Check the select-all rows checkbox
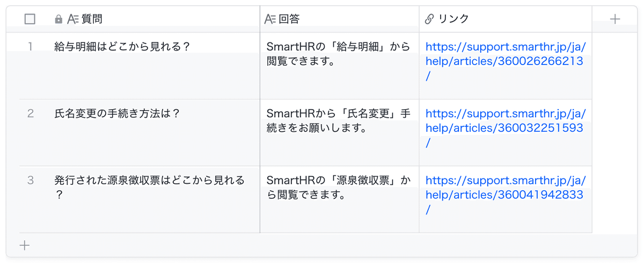 30,19
